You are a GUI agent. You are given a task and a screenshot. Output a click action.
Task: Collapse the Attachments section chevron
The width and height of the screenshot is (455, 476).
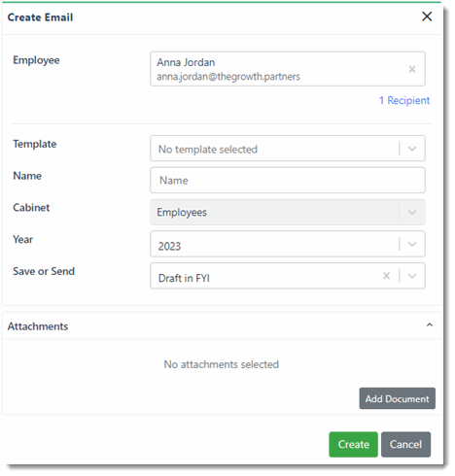[430, 325]
